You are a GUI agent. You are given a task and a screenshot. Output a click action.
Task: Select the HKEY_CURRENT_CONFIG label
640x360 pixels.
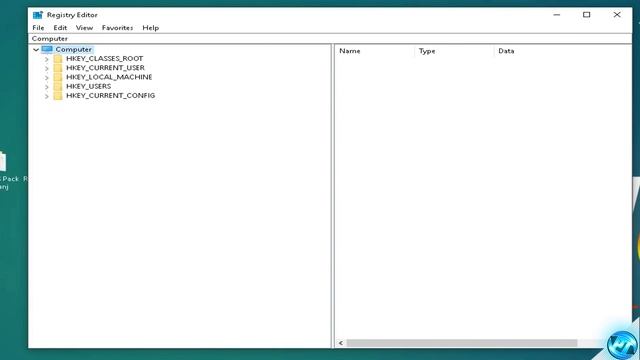pyautogui.click(x=111, y=96)
